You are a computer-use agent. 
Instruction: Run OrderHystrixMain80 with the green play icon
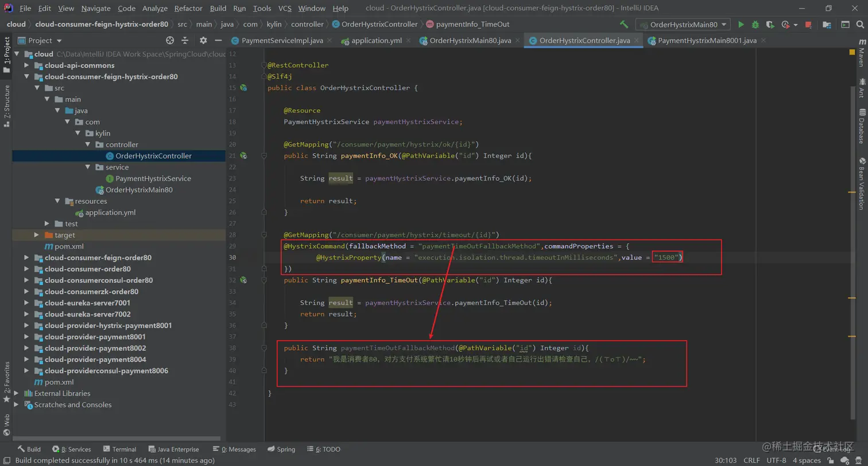[x=741, y=25]
